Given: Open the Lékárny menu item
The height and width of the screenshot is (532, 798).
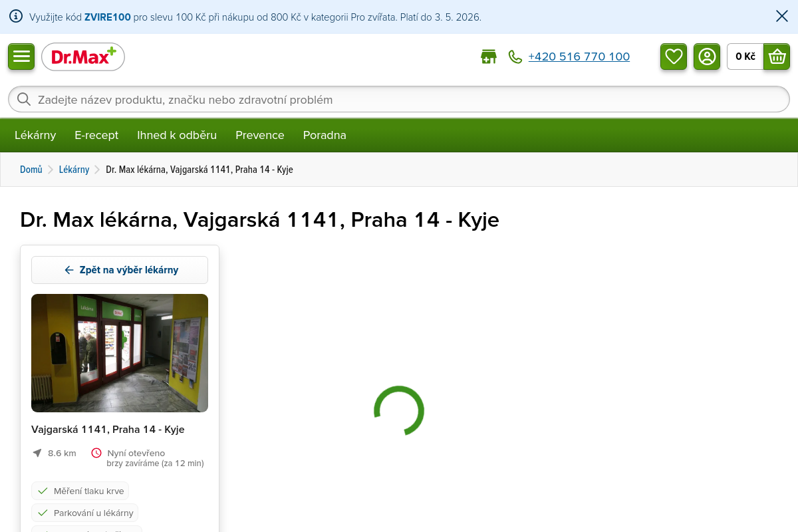Looking at the screenshot, I should point(35,135).
